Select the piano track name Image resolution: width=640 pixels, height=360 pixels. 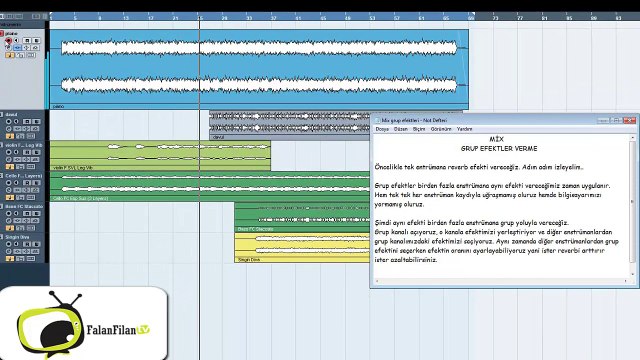(11, 33)
